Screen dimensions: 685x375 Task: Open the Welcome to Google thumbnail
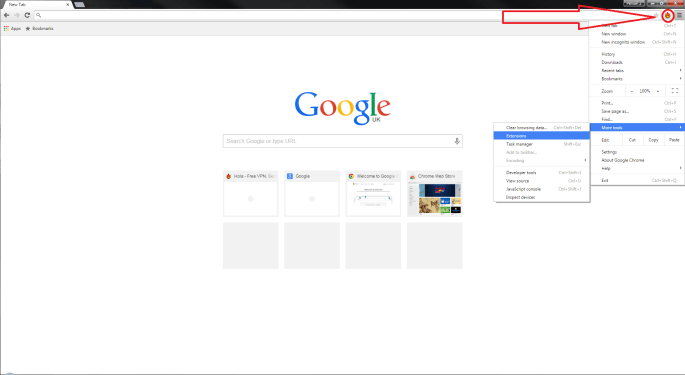click(373, 194)
